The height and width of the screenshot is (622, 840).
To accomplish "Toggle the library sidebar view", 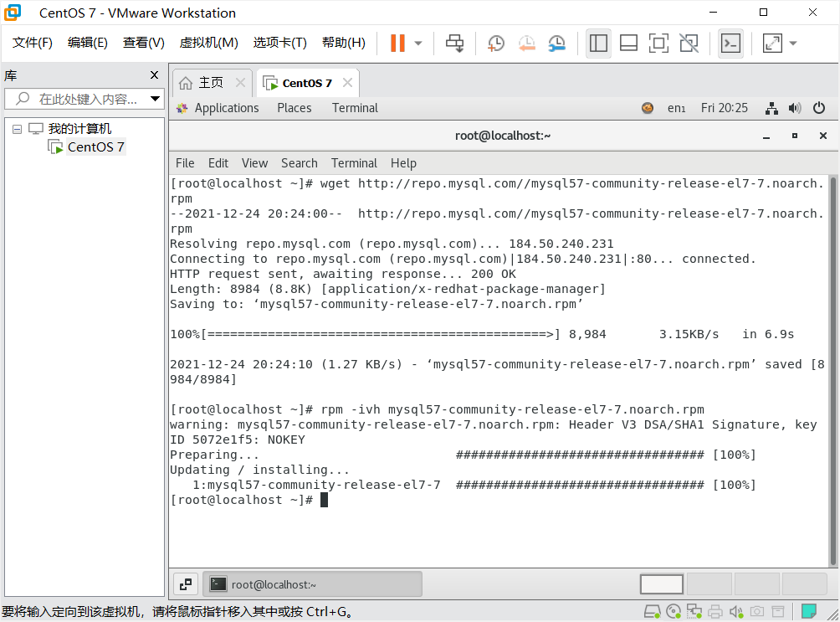I will [598, 43].
